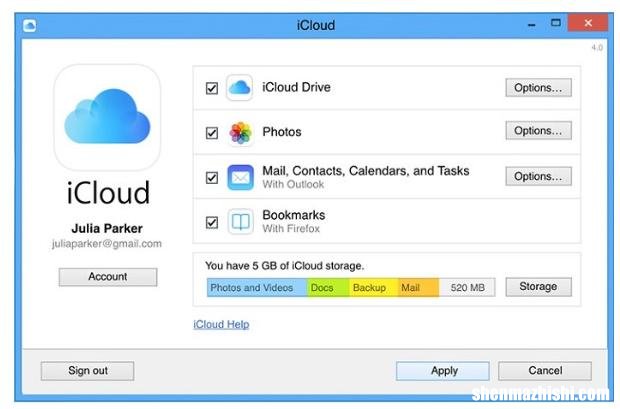Viewport: 620px width, 409px height.
Task: Open the iCloud Help link
Action: [x=221, y=324]
